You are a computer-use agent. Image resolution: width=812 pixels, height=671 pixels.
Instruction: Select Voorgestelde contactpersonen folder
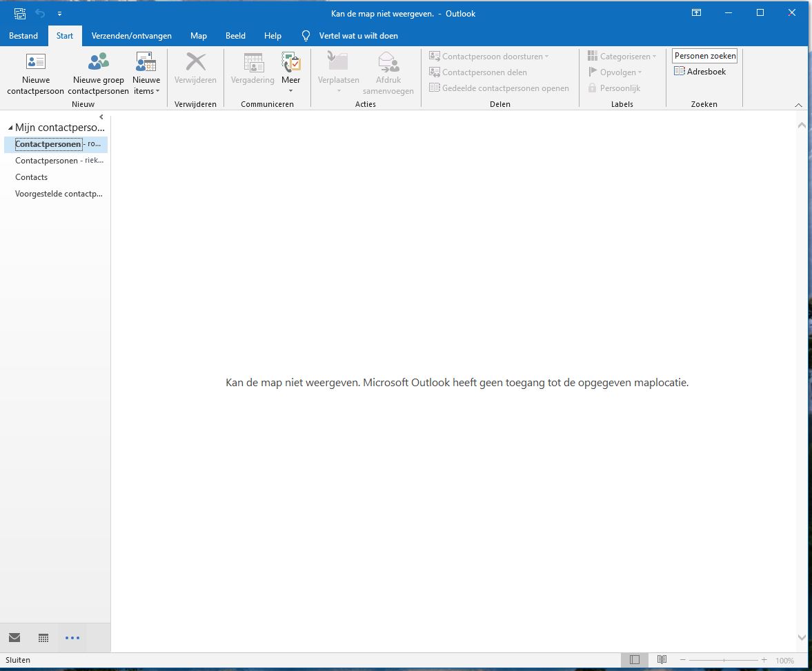(56, 194)
